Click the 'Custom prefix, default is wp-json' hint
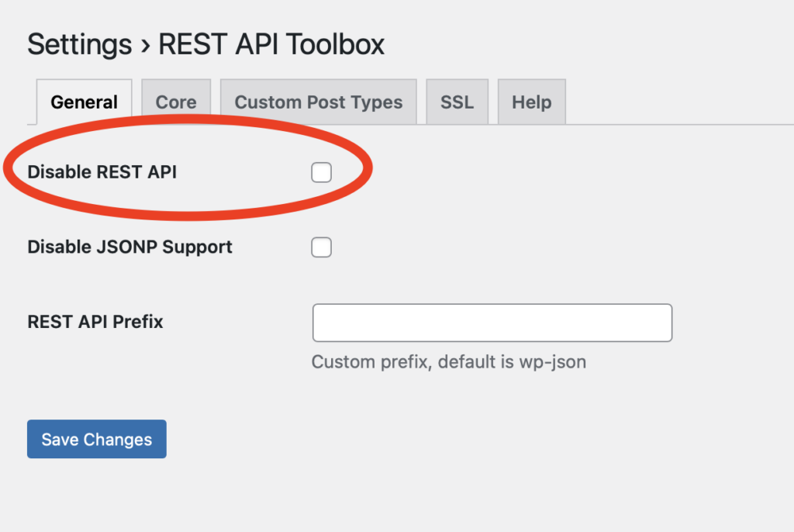 pyautogui.click(x=449, y=361)
